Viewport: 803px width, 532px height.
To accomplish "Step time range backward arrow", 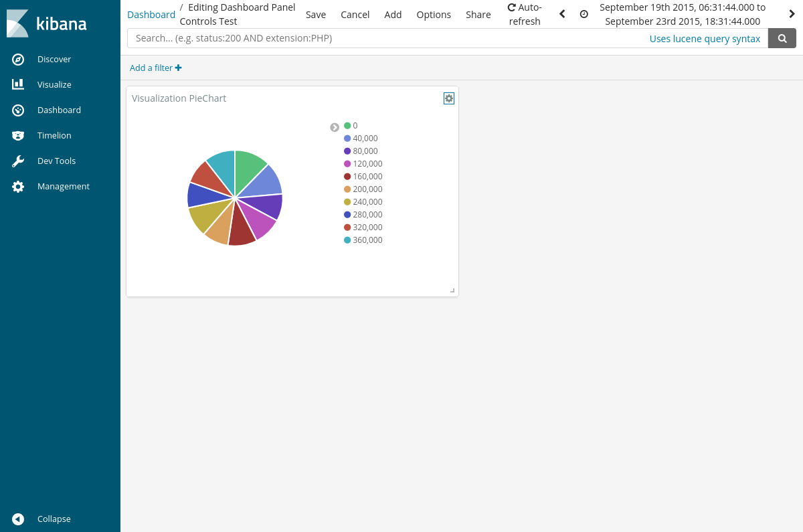I will (x=562, y=14).
